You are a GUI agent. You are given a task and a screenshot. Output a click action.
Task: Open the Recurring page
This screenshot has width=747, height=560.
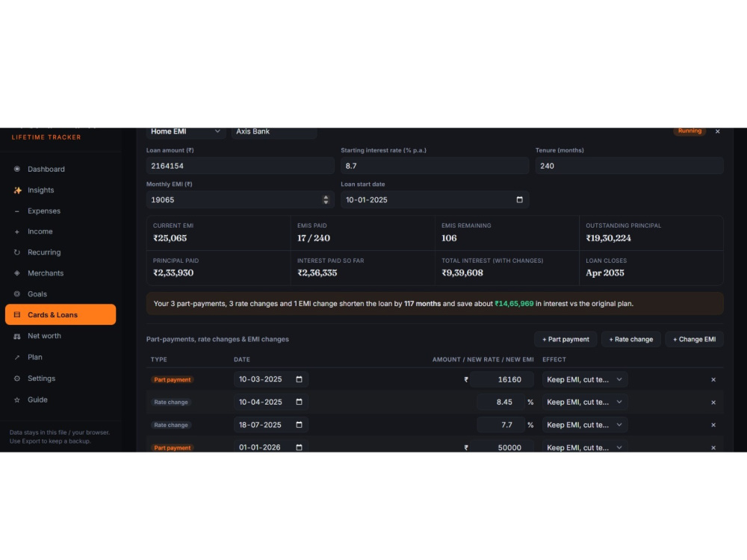pyautogui.click(x=61, y=252)
